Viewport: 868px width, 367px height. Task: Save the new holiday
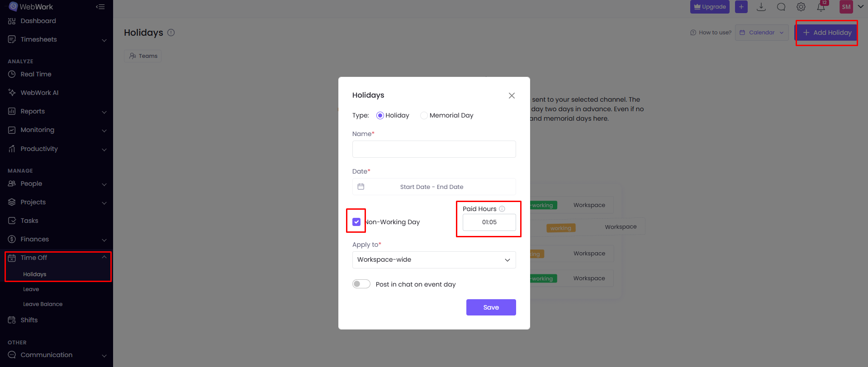click(491, 307)
